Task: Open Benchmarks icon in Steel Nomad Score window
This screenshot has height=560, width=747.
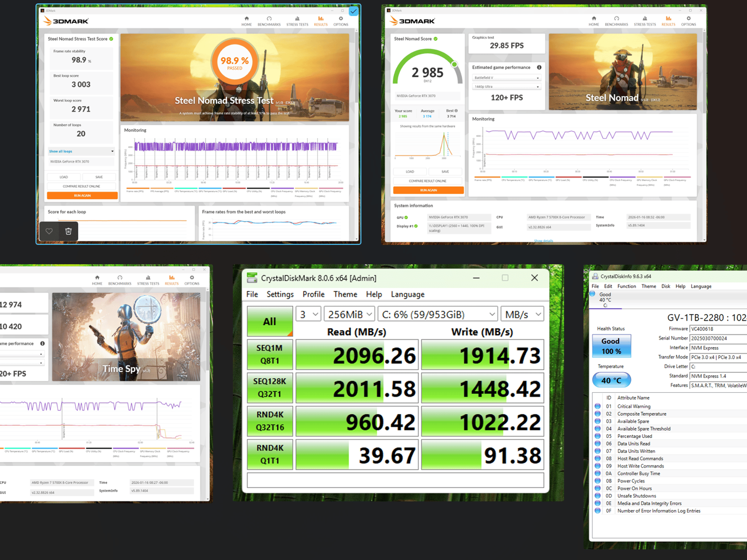Action: coord(616,19)
